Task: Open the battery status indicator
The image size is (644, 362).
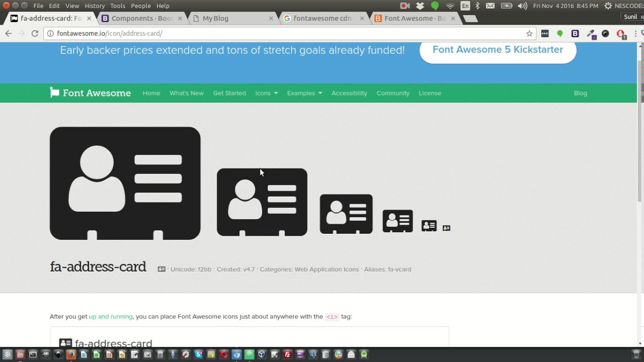Action: (507, 6)
